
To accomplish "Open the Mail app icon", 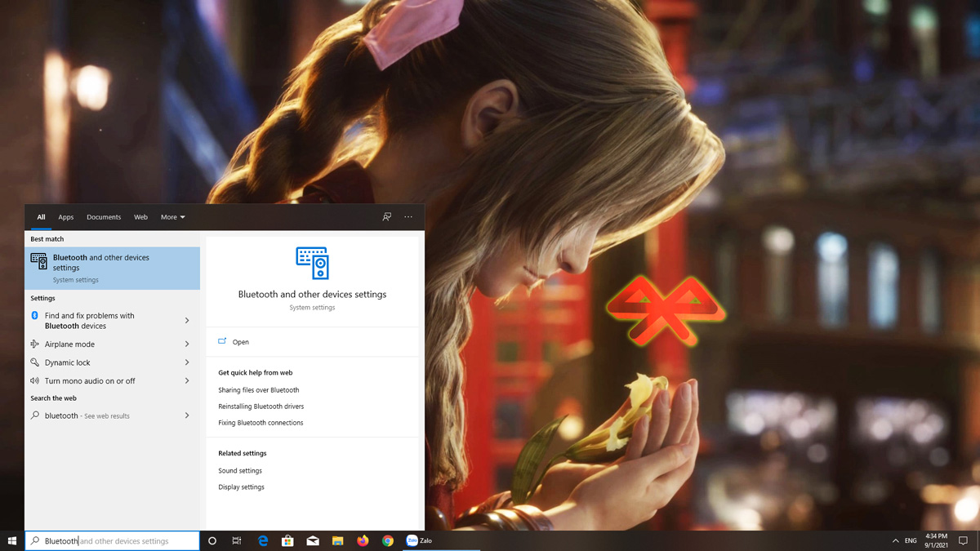I will (x=313, y=540).
